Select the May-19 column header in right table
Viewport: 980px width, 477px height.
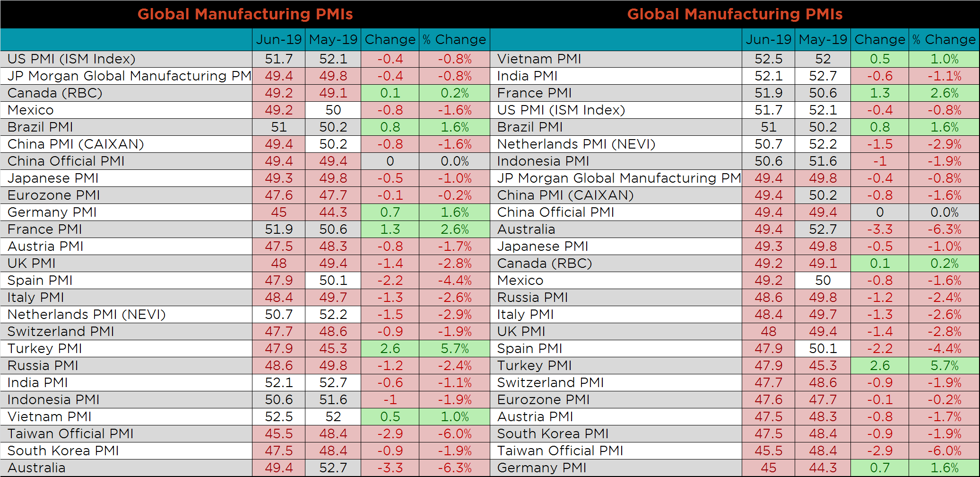tap(823, 40)
